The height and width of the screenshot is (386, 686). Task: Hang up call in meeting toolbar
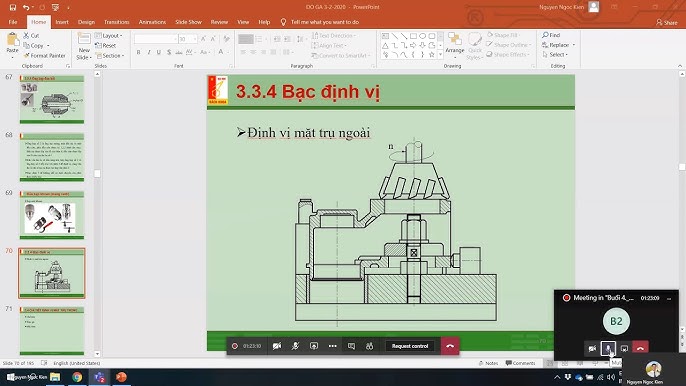(x=450, y=346)
